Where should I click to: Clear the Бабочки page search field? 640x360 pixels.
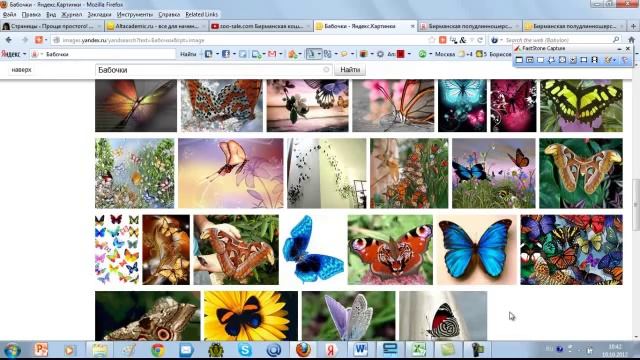pos(326,70)
